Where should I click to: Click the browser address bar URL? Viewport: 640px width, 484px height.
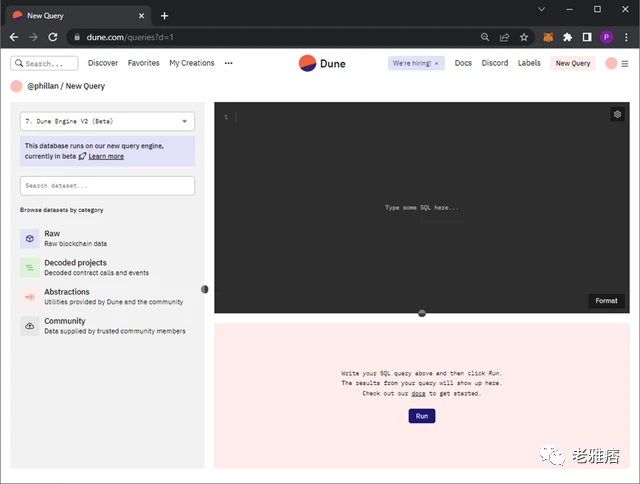(x=130, y=37)
